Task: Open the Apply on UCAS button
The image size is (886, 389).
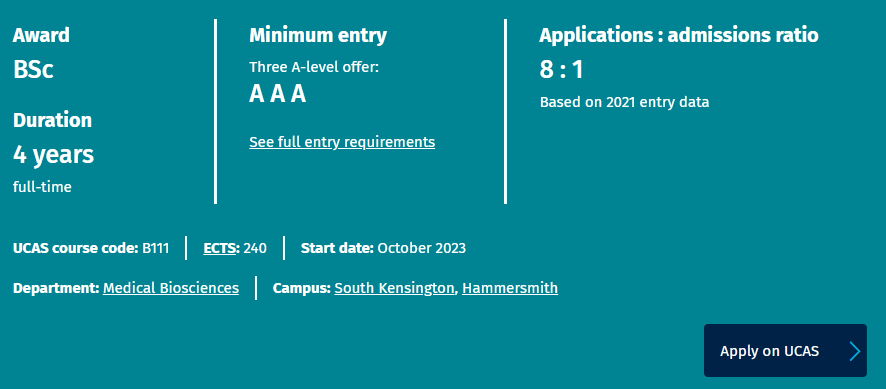Action: (x=785, y=351)
